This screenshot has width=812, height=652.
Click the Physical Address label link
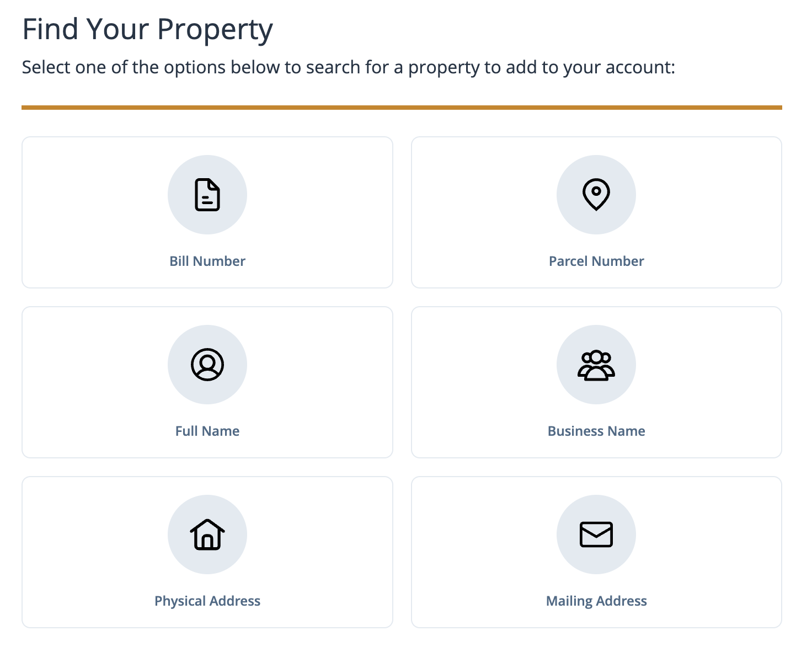[207, 601]
